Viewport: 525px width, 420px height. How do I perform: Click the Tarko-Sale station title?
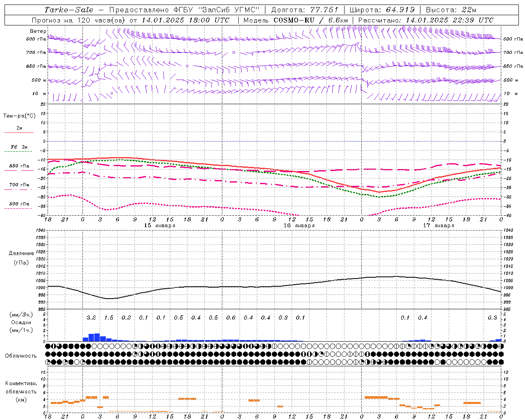coord(68,10)
